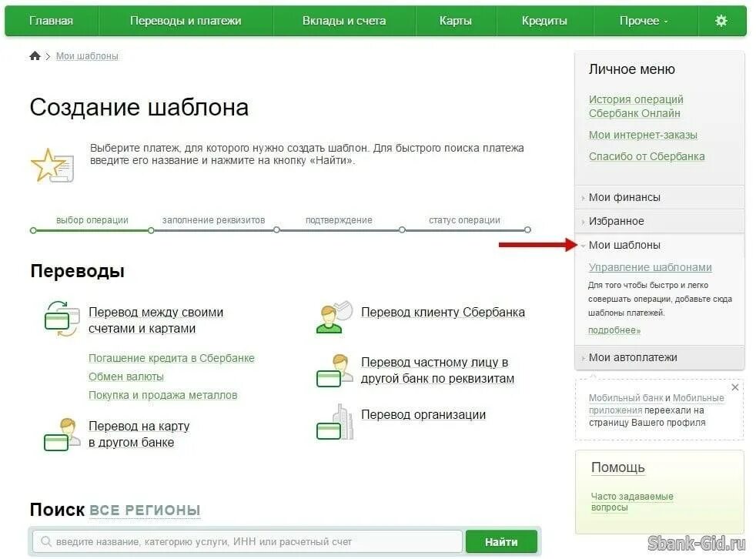The height and width of the screenshot is (559, 756).
Task: Click icon for transfer to another bank's card
Action: tap(62, 434)
